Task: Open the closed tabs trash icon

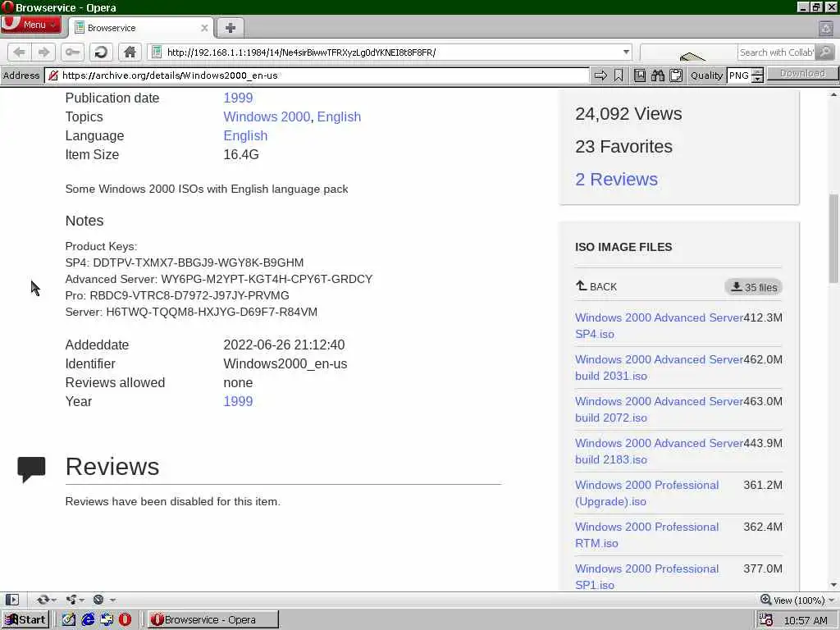Action: pos(826,28)
